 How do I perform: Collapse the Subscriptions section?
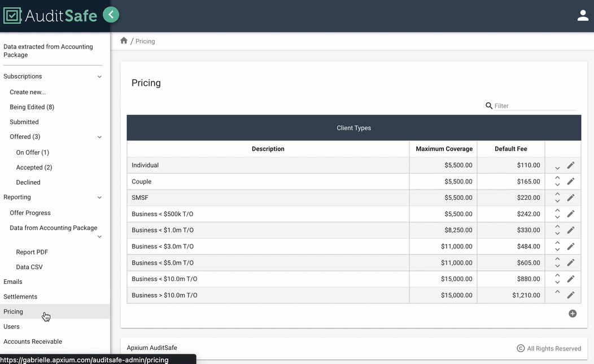tap(99, 76)
